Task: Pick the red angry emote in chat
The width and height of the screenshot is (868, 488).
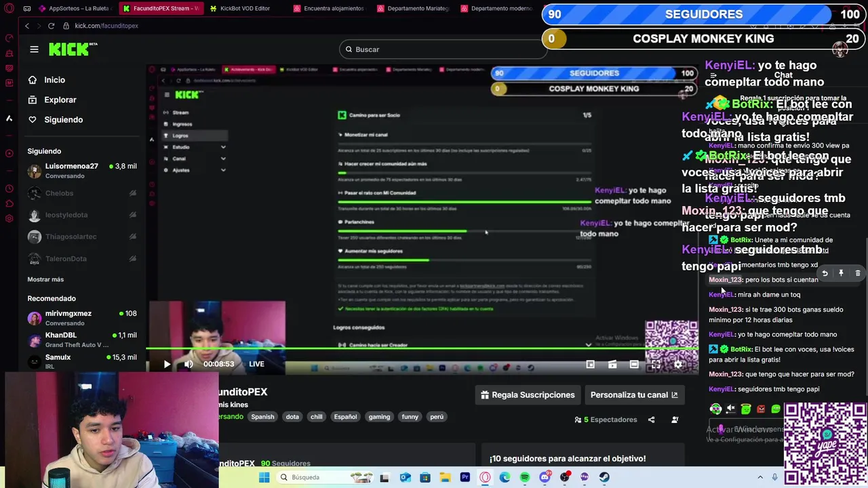Action: pos(761,409)
